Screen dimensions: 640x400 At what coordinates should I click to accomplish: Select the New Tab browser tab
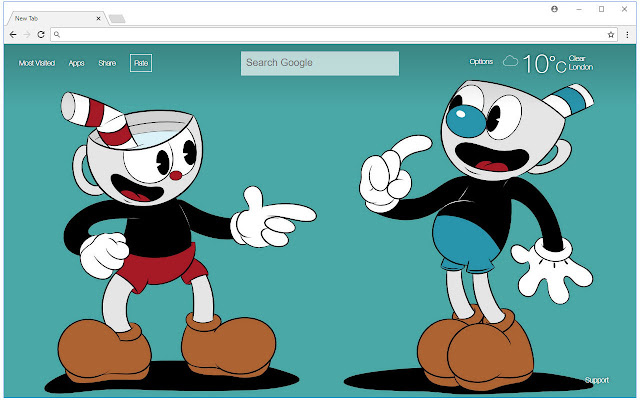click(x=57, y=18)
